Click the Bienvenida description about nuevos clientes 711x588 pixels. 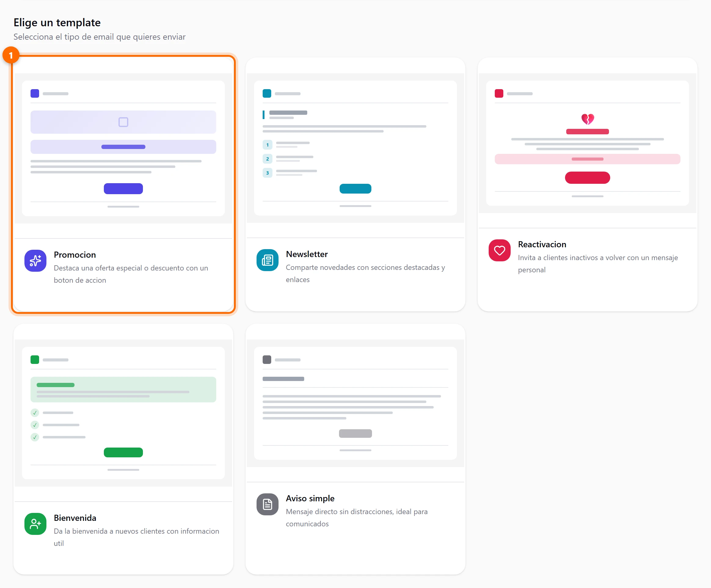137,537
